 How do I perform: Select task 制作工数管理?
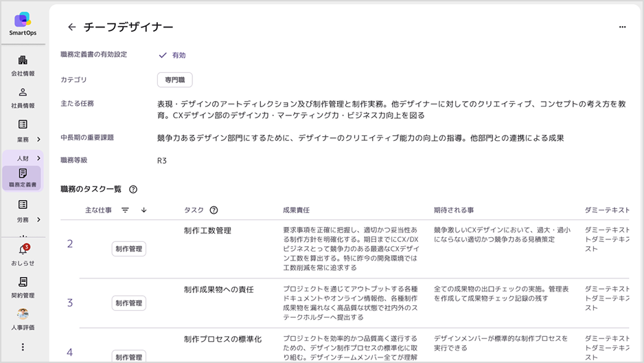pos(207,230)
